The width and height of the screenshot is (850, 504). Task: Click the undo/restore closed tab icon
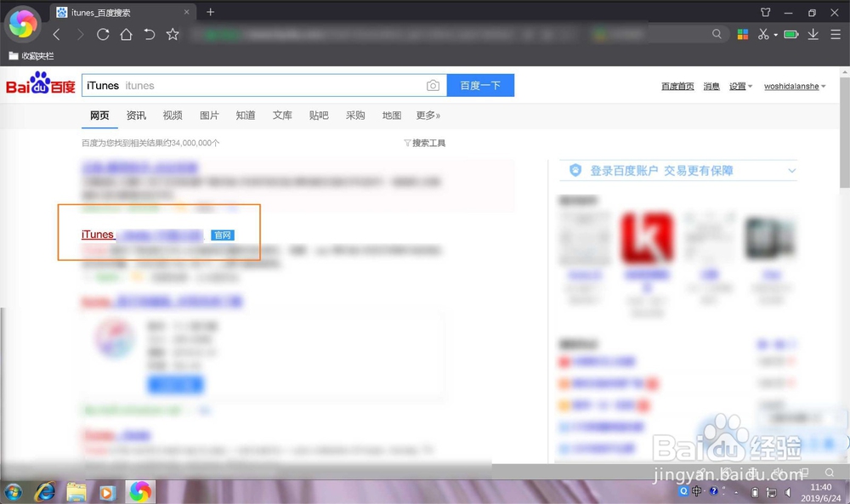click(149, 35)
